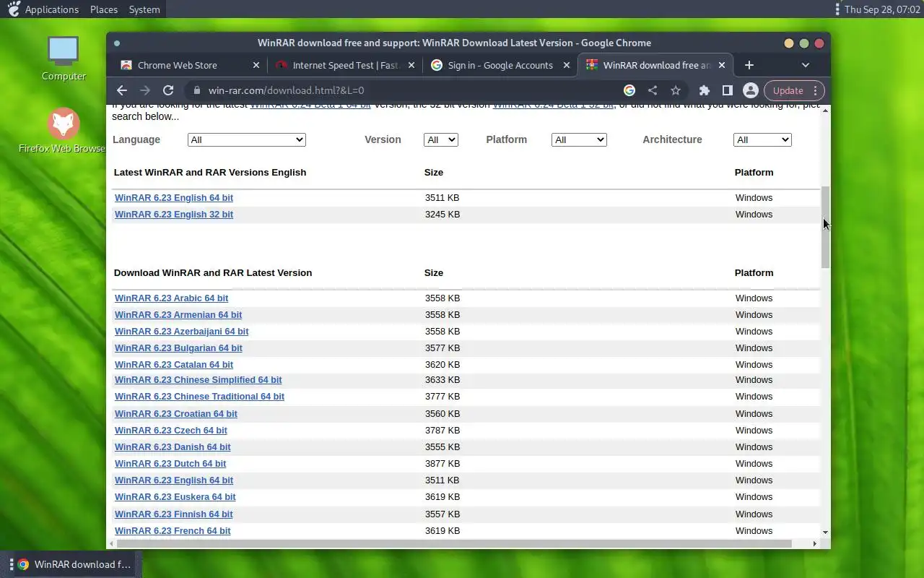Download WinRAR 6.23 Chinese Simplified 64 bit
Image resolution: width=924 pixels, height=578 pixels.
[198, 379]
